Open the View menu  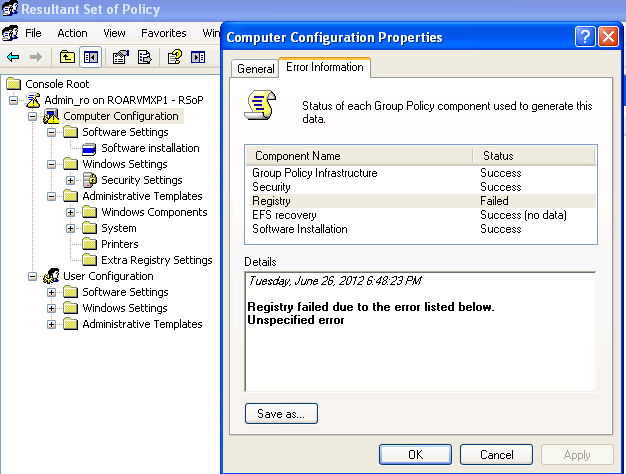[114, 33]
